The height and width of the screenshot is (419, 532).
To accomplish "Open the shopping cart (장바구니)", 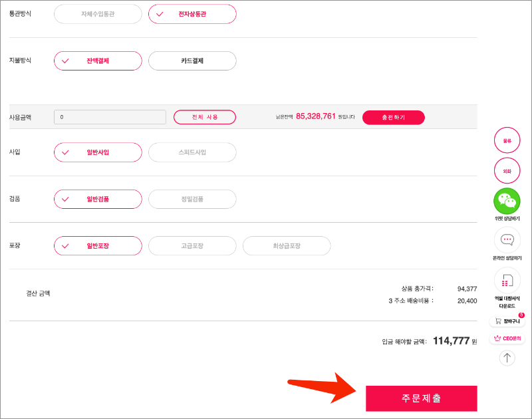I will tap(507, 321).
